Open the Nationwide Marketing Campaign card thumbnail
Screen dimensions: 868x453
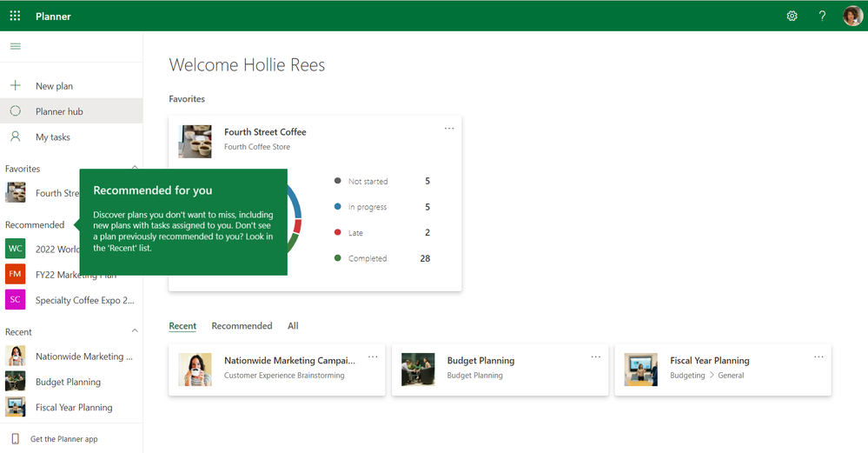point(195,370)
